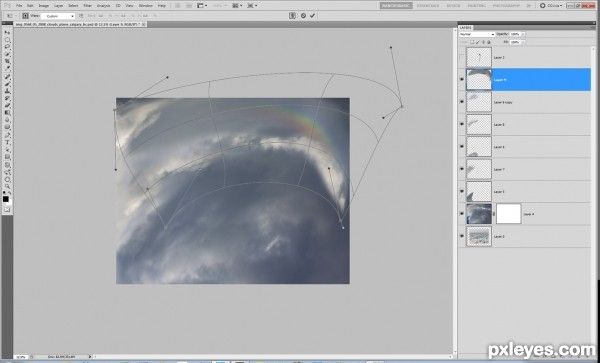The width and height of the screenshot is (600, 363).
Task: Select the Rectangle shape tool
Action: [x=7, y=157]
